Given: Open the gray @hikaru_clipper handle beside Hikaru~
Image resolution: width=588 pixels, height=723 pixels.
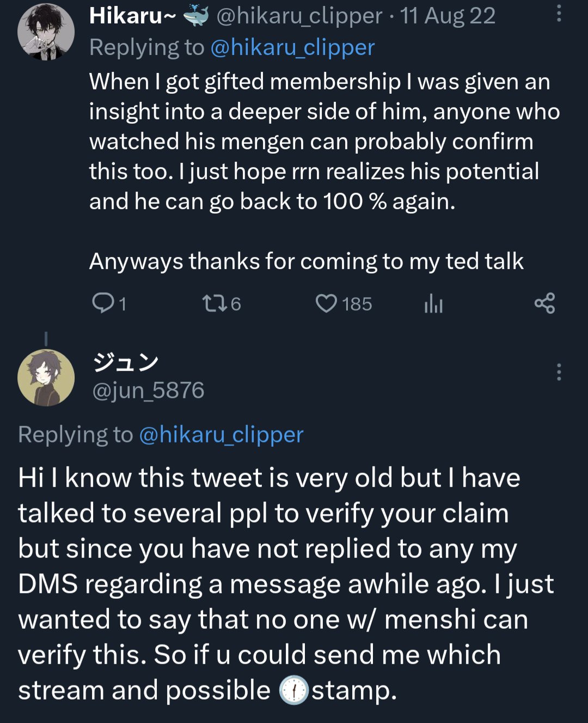Looking at the screenshot, I should [x=299, y=16].
